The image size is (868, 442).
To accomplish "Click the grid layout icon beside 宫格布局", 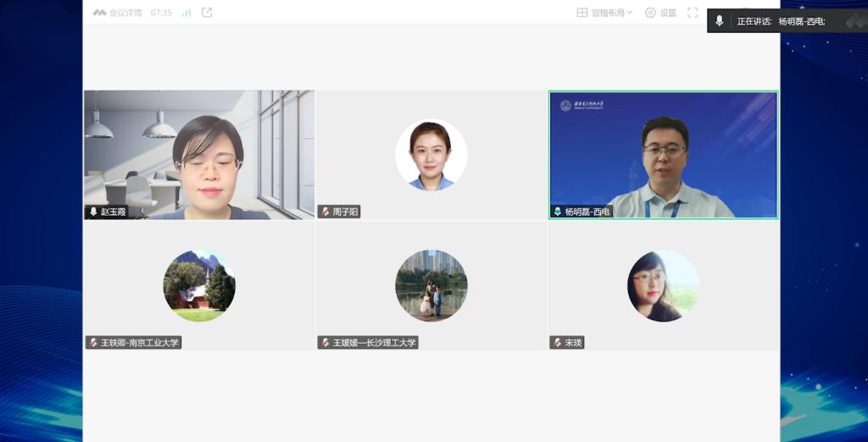I will [582, 13].
